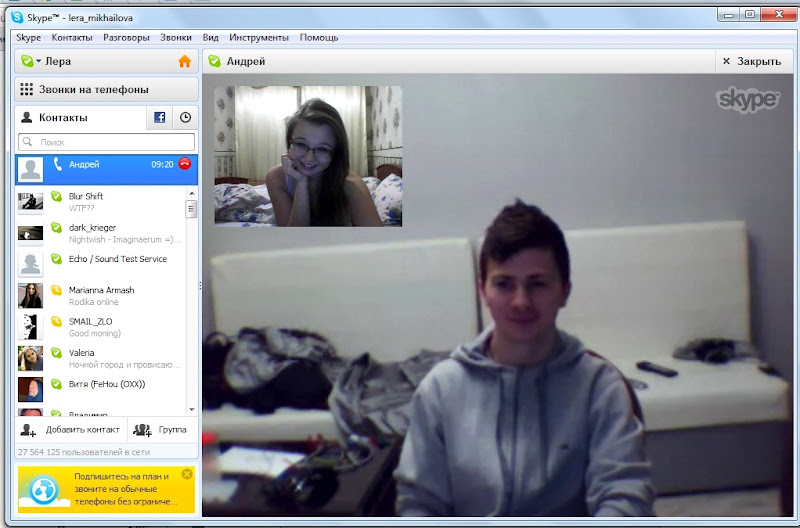Select Echo / Sound Test Service contact
This screenshot has width=800, height=528.
100,264
